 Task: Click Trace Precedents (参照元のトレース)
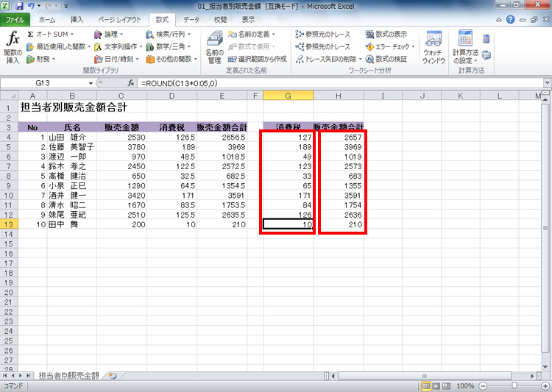(x=323, y=34)
